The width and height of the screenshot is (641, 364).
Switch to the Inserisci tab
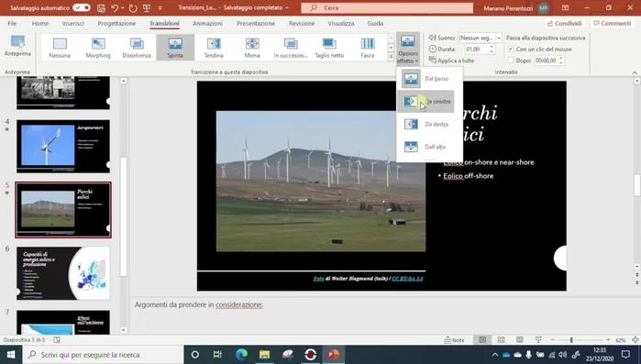(x=72, y=23)
